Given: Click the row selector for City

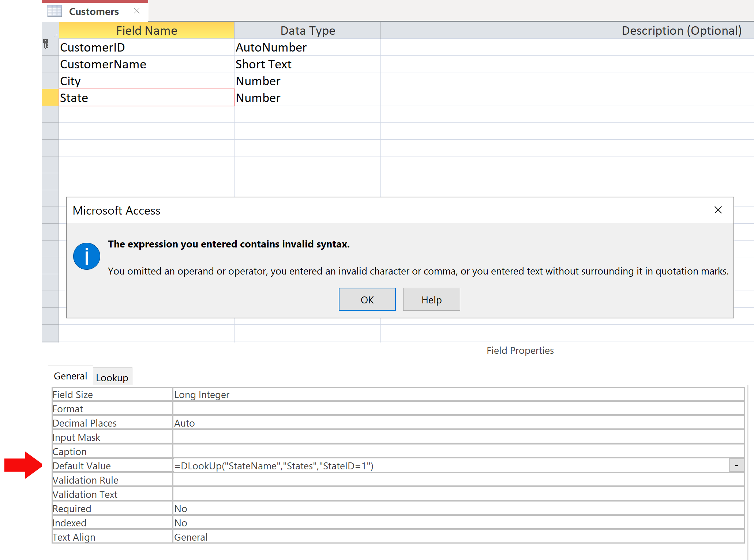Looking at the screenshot, I should pyautogui.click(x=50, y=81).
